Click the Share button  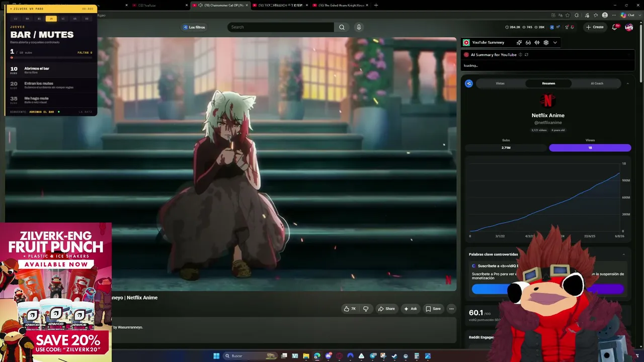386,309
